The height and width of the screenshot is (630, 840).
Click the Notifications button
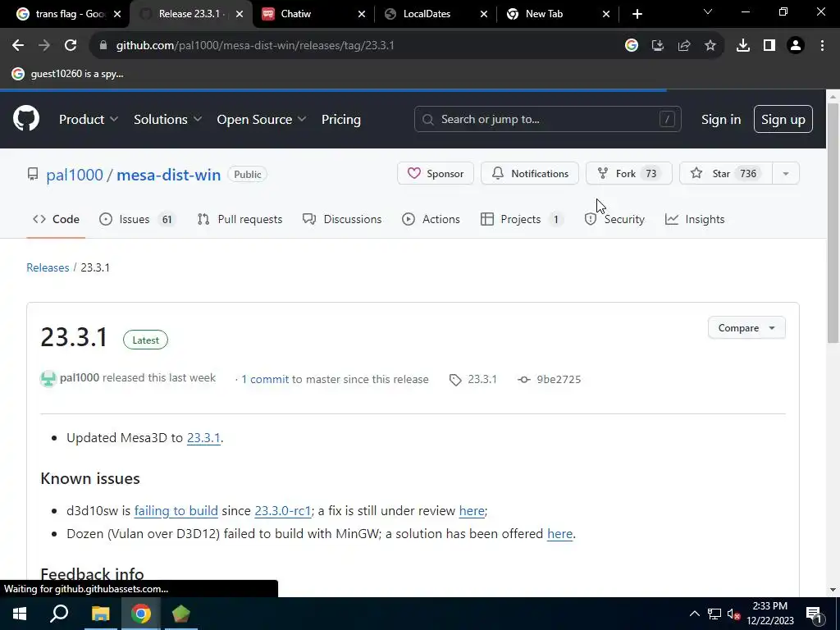[x=529, y=174]
